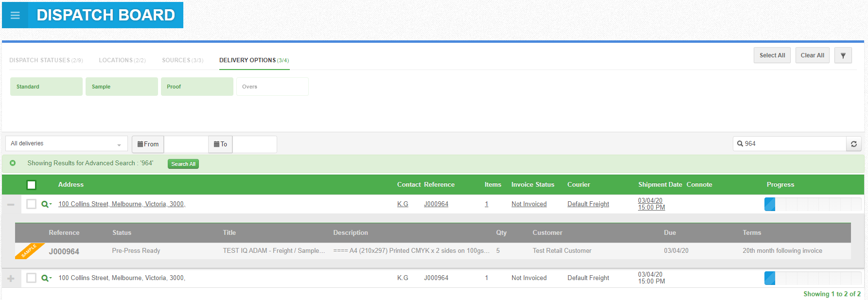Viewport: 868px width, 300px height.
Task: Click the Courier column header
Action: [579, 185]
